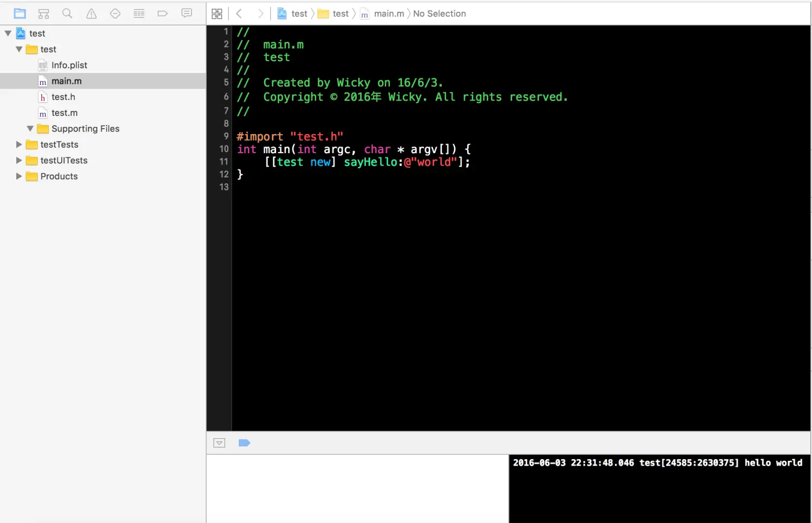The height and width of the screenshot is (523, 812).
Task: Open the Debug navigator icon
Action: pyautogui.click(x=139, y=14)
